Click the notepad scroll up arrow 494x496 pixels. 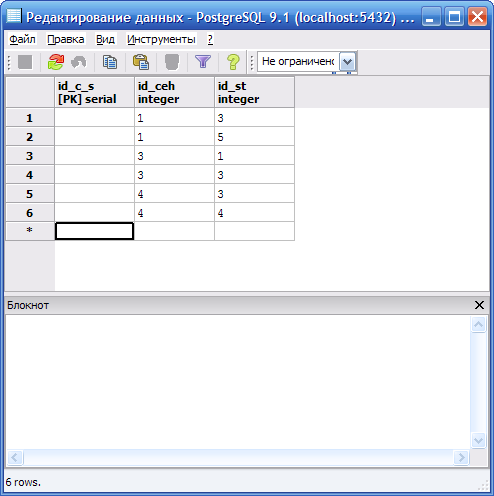pyautogui.click(x=479, y=324)
